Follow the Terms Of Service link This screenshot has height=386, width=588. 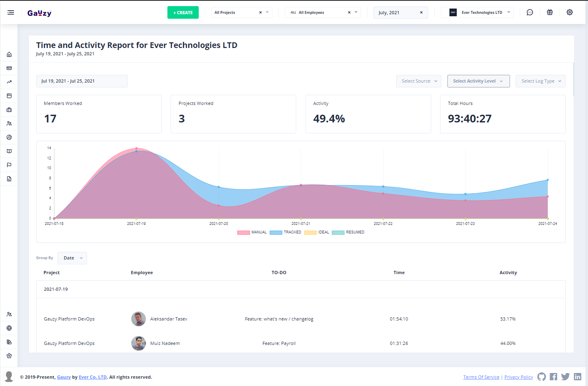click(x=481, y=377)
